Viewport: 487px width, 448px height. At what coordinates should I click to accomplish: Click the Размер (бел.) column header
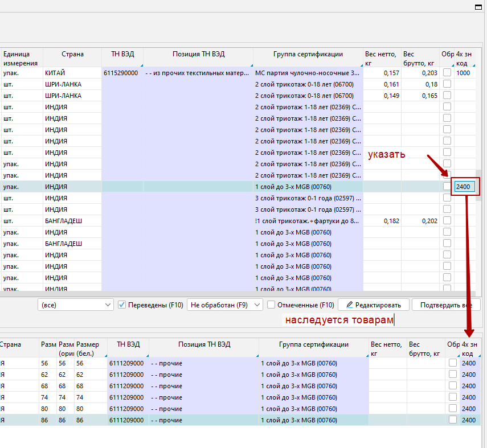point(88,348)
